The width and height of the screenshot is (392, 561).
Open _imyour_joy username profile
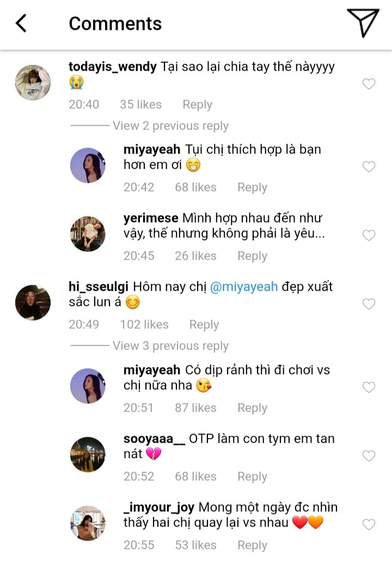(x=159, y=508)
